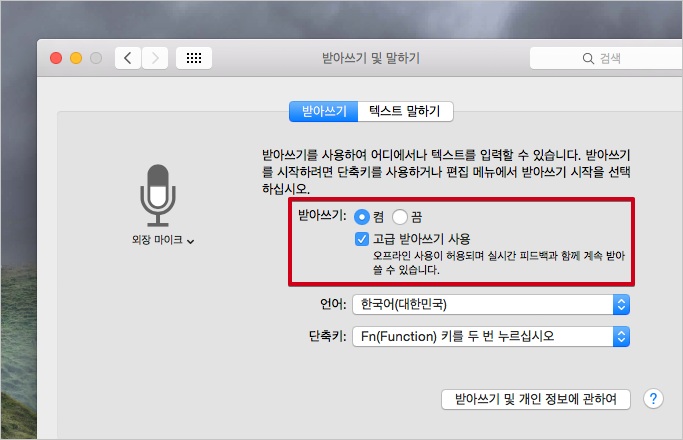Open the 단축키 Fn(Function) dropdown
Image resolution: width=683 pixels, height=440 pixels.
(x=491, y=337)
